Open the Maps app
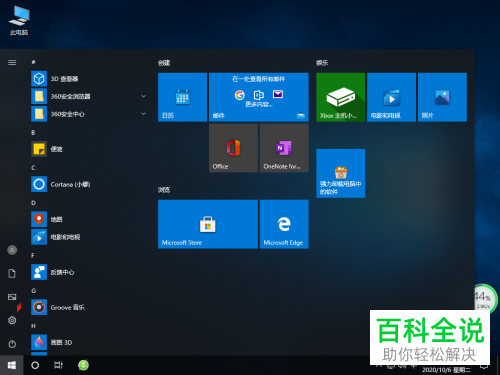The height and width of the screenshot is (375, 500). [x=88, y=219]
